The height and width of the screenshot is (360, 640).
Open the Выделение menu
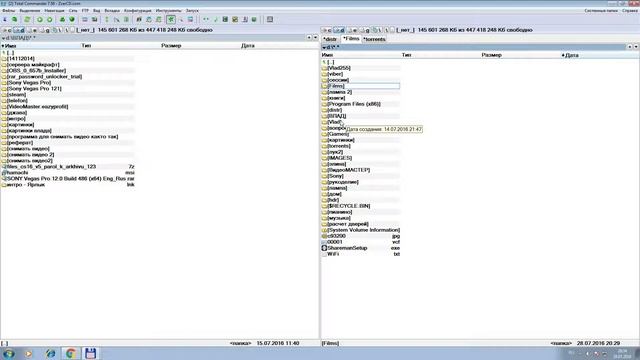(x=30, y=11)
